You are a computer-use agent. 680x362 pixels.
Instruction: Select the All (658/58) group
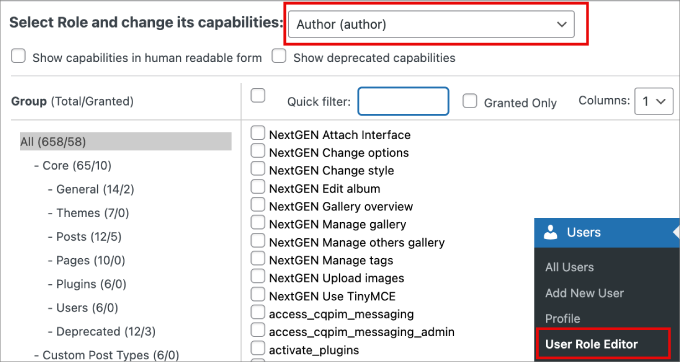tap(126, 142)
